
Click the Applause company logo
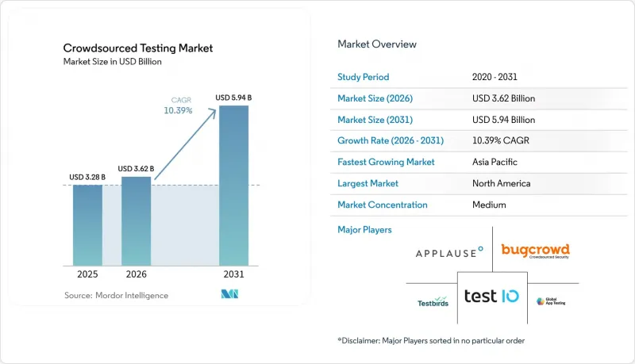pyautogui.click(x=449, y=252)
